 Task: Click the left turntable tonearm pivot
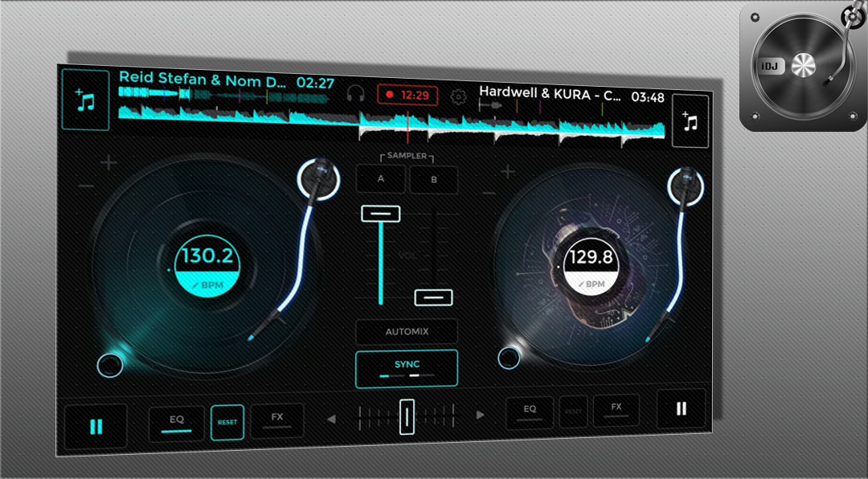318,178
